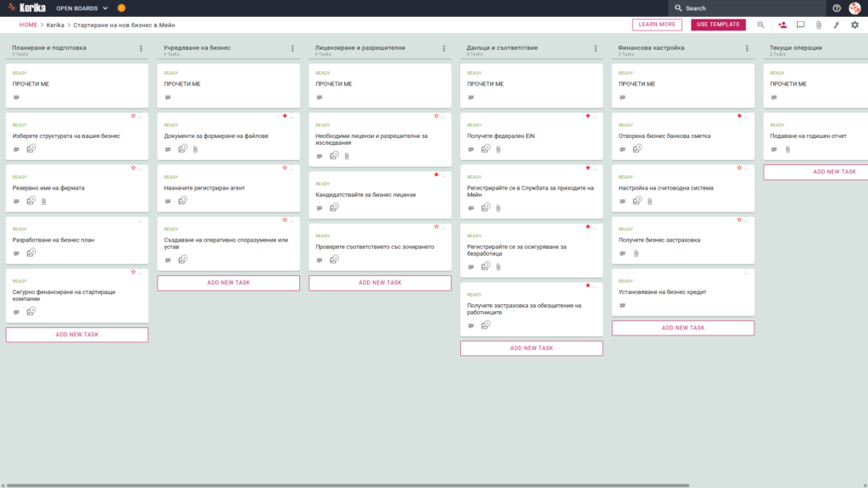Open the board settings gear icon
868x488 pixels.
pyautogui.click(x=854, y=25)
